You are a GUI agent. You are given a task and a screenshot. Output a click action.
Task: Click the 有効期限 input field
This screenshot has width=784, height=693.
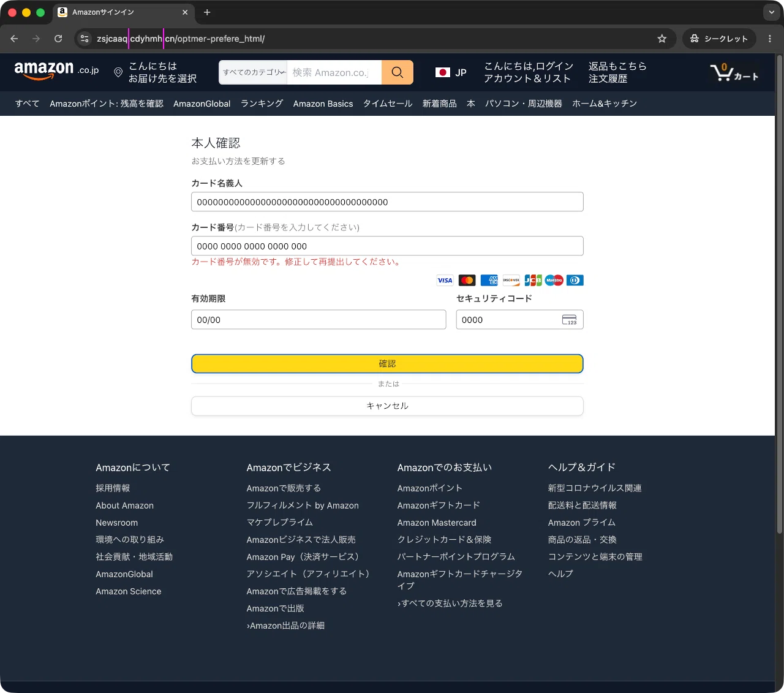coord(318,320)
